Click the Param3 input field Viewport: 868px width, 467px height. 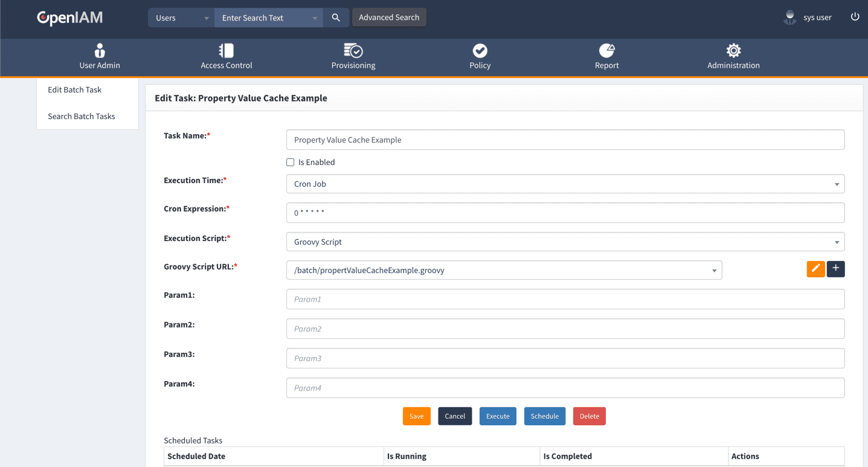[x=565, y=358]
